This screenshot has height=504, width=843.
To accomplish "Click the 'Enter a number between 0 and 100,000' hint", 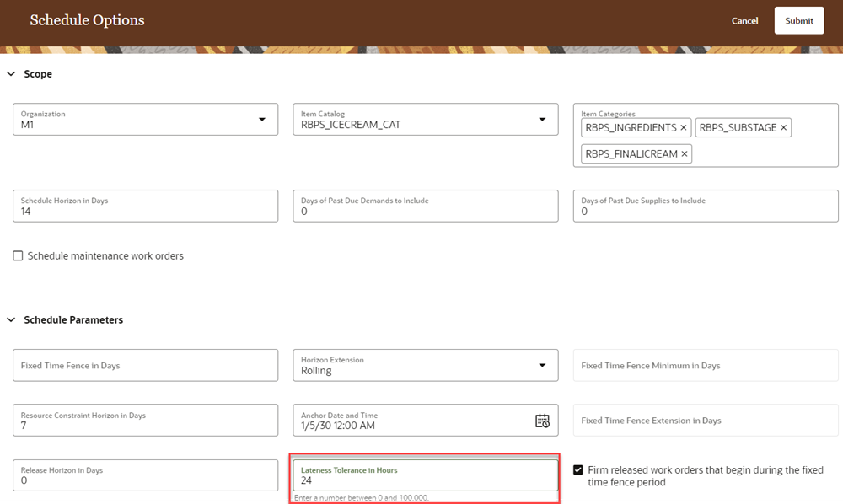I will (x=362, y=497).
